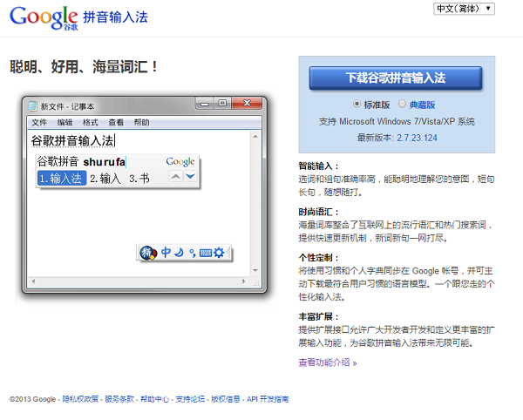523x420 pixels.
Task: Toggle the 中 Chinese/English mode icon
Action: 166,253
